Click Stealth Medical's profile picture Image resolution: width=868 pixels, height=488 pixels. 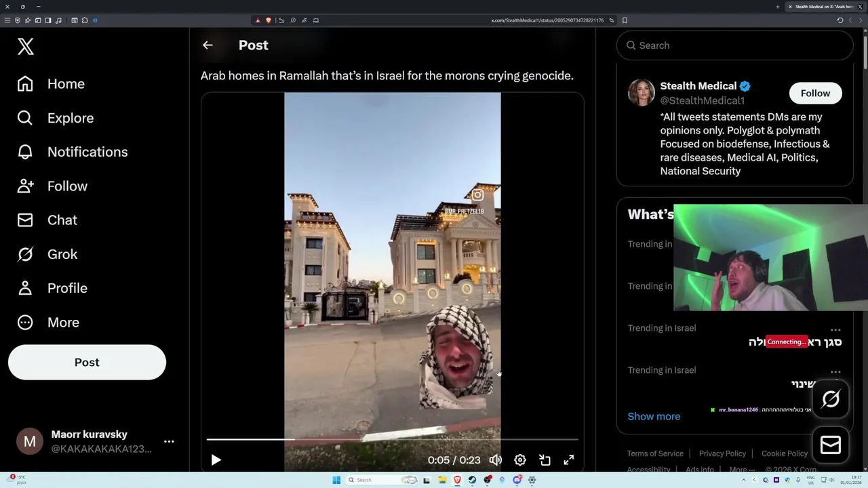[x=641, y=93]
